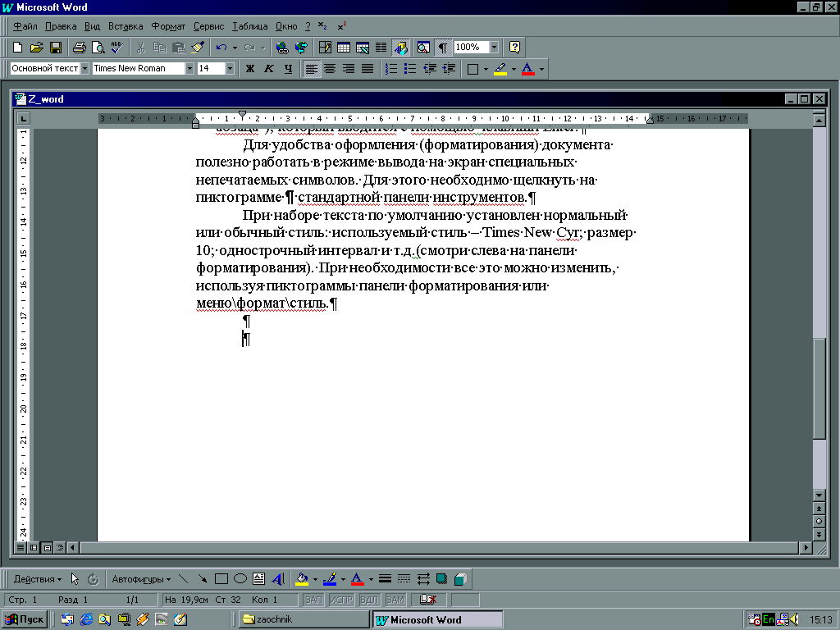Toggle underline with the Ч button

[288, 69]
